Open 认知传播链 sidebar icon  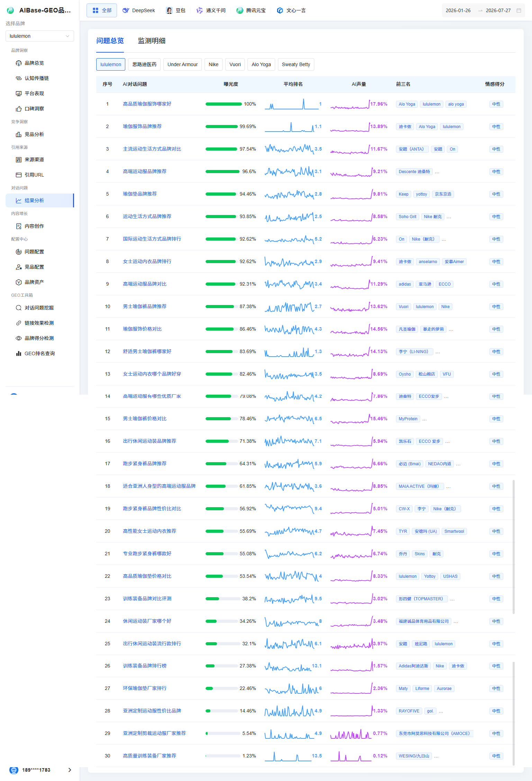point(19,78)
